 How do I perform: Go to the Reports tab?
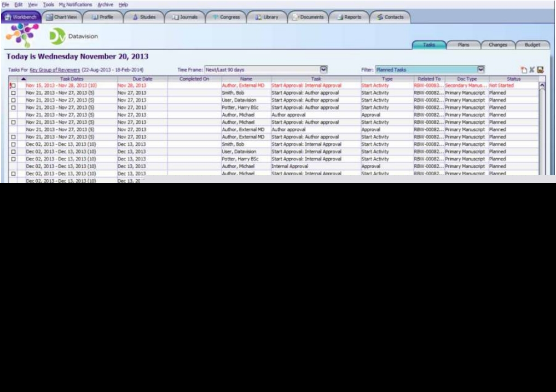click(x=349, y=17)
